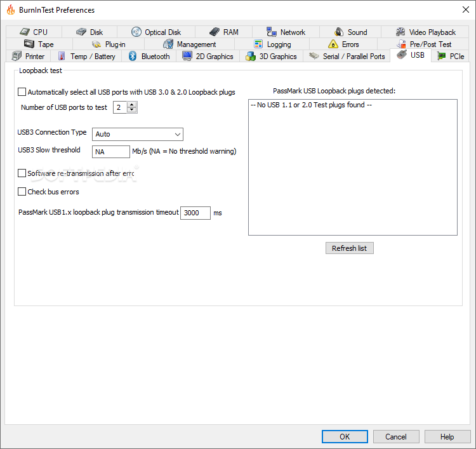
Task: Close the BurnInTest Preferences window
Action: tap(466, 10)
